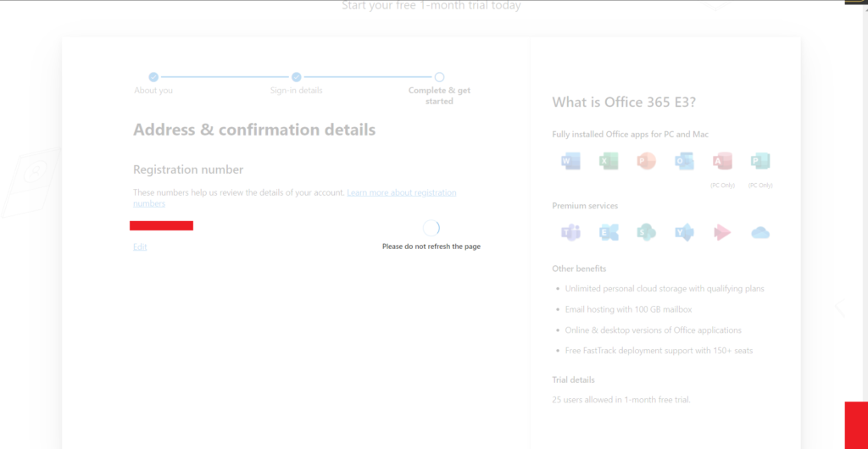Click Start your free 1-month trial today banner text
Image resolution: width=868 pixels, height=449 pixels.
point(431,6)
